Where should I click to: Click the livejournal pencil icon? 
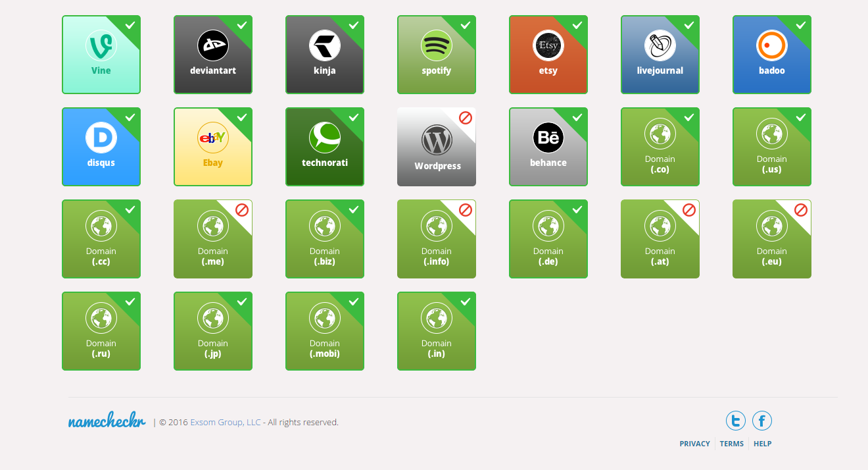660,45
